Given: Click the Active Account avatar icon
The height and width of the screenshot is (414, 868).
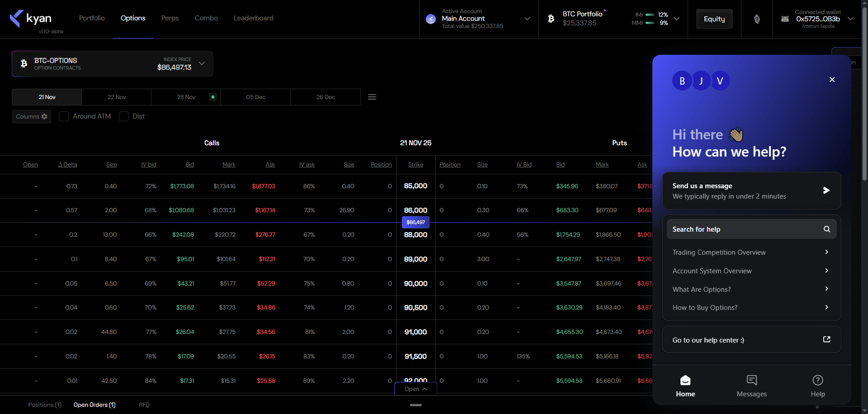Looking at the screenshot, I should point(431,19).
